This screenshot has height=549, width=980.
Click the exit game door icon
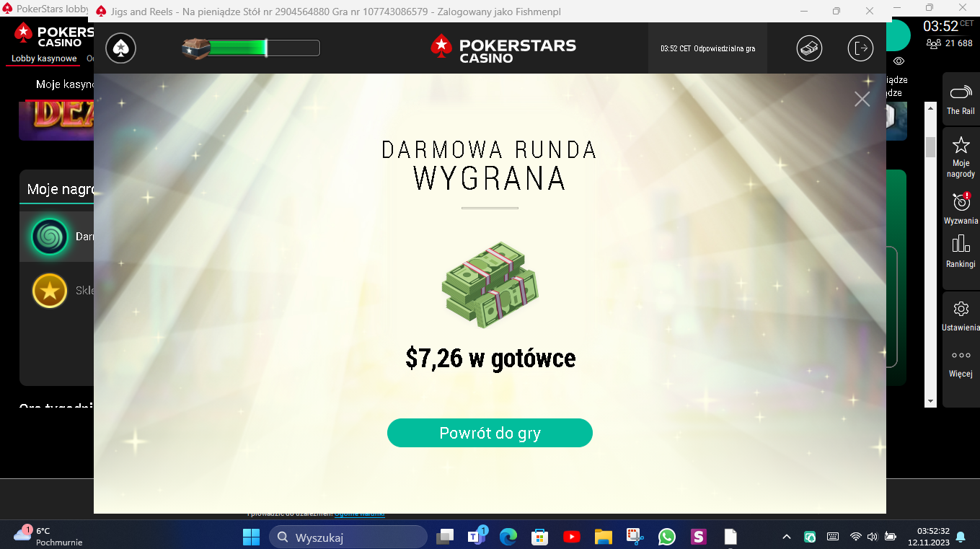pos(860,48)
